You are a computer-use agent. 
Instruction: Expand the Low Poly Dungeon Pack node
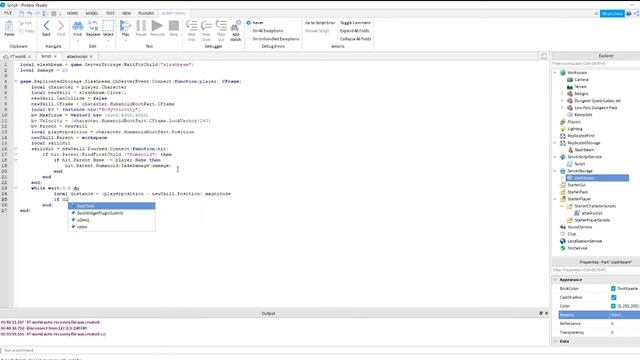(562, 108)
